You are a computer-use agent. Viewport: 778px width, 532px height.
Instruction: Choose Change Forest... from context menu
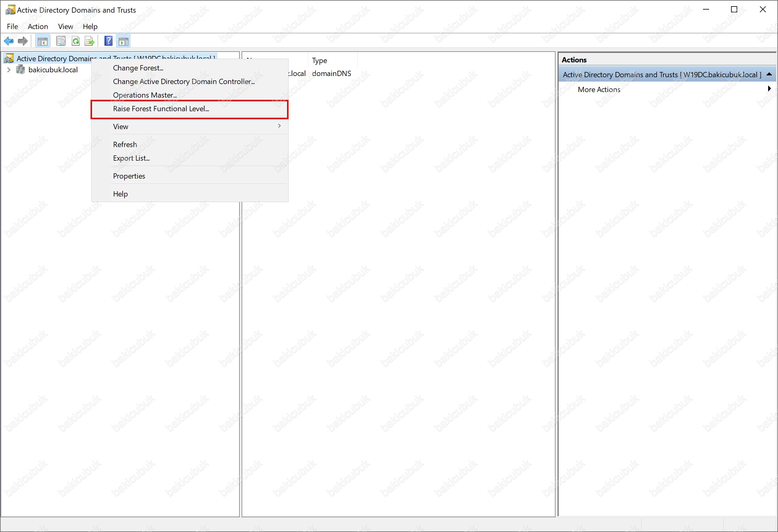190,68
